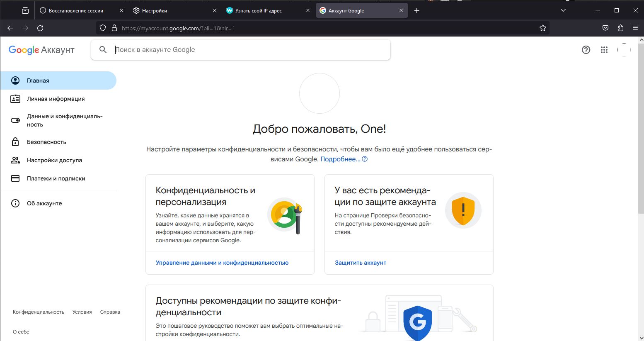Go to the Безопасность section

pyautogui.click(x=58, y=142)
